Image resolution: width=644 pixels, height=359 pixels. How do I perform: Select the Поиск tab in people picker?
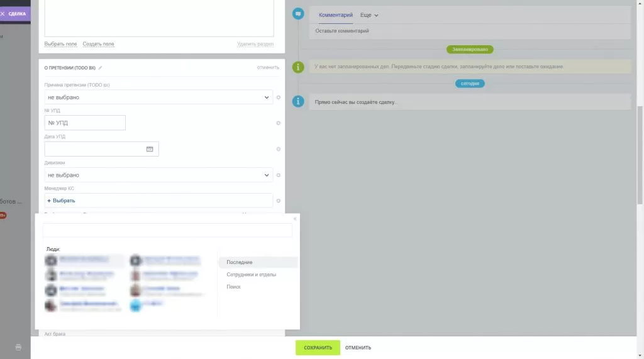click(233, 287)
